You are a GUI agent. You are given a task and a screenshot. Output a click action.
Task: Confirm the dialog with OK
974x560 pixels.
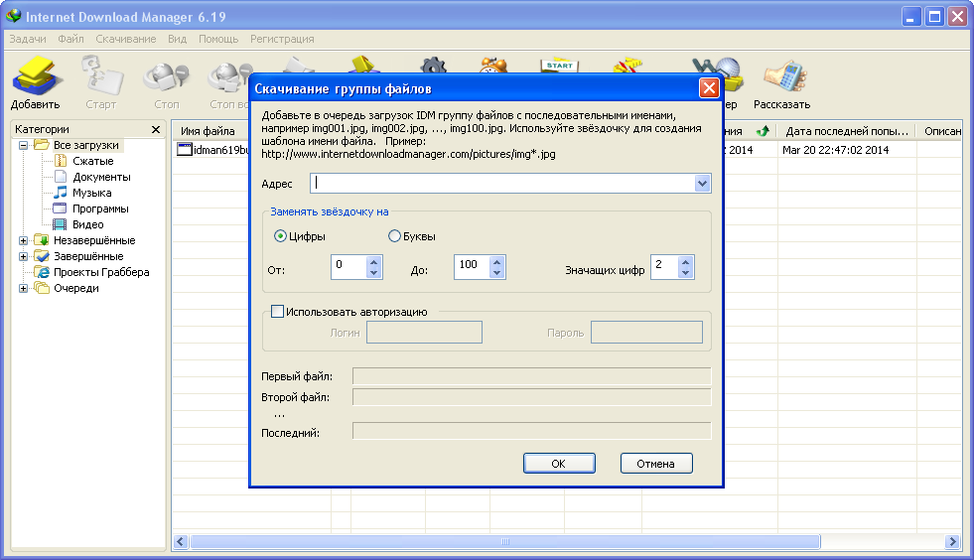559,463
